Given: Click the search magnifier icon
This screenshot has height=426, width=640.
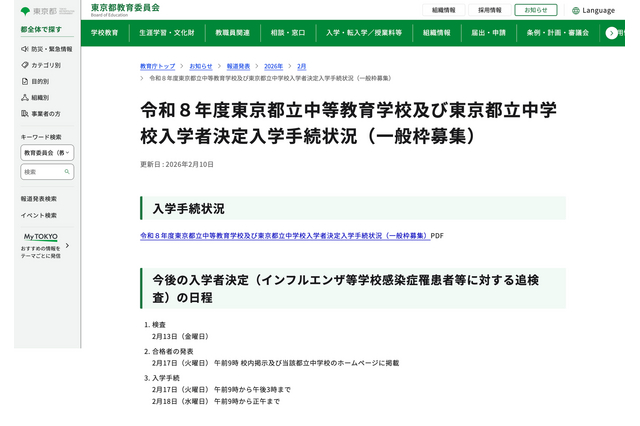Looking at the screenshot, I should click(x=67, y=172).
